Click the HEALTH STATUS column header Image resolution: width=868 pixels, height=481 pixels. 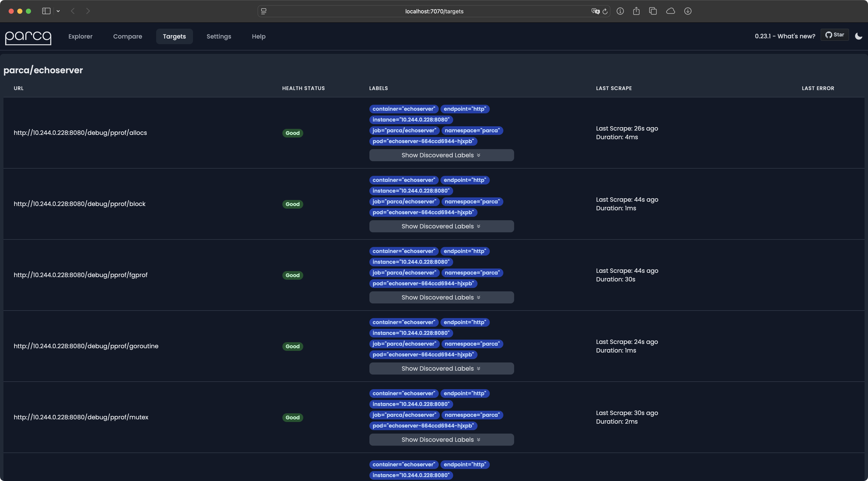pyautogui.click(x=303, y=88)
